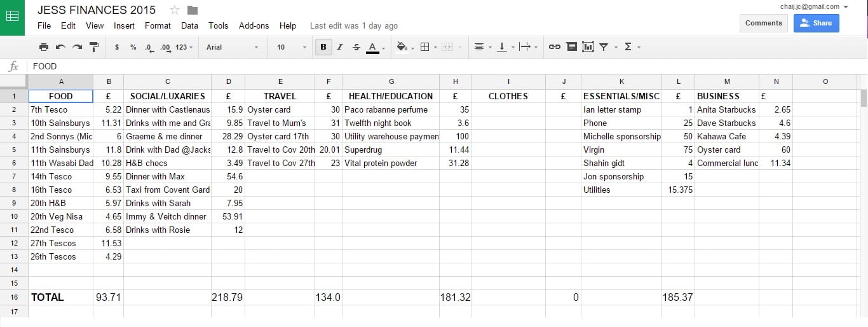Undo the last action
The image size is (868, 327).
pos(60,47)
